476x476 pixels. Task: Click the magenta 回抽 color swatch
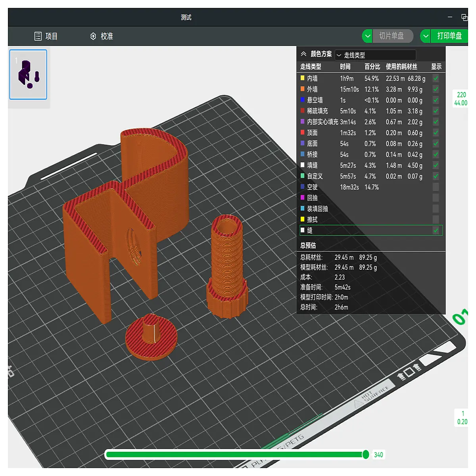303,197
